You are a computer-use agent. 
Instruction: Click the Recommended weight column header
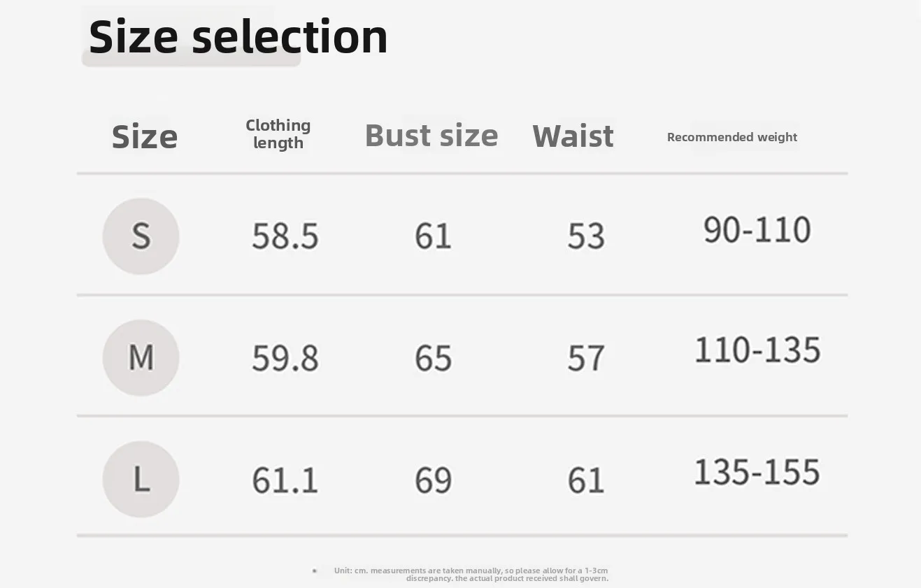tap(732, 137)
